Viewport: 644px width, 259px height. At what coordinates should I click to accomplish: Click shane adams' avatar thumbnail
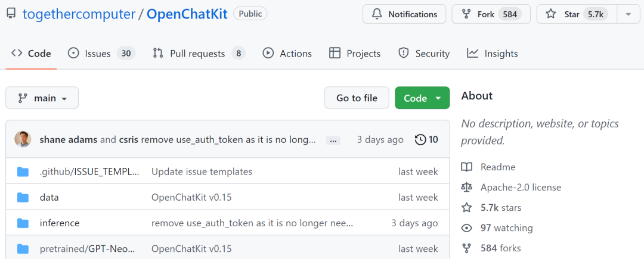[x=23, y=139]
